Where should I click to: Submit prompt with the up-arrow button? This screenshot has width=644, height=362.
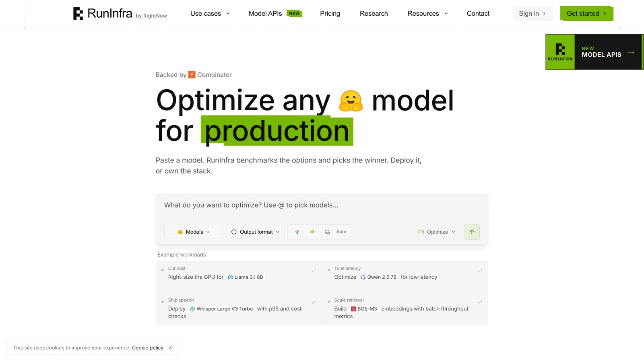pos(472,232)
